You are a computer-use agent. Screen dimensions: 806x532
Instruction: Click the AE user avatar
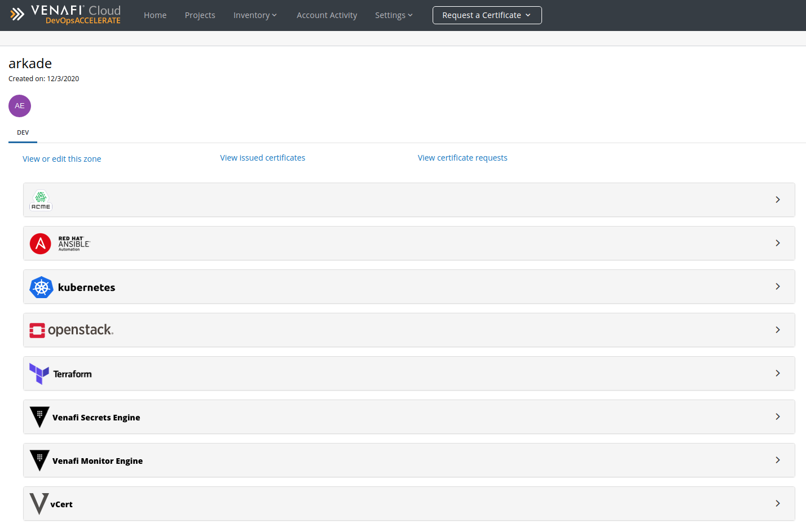click(20, 106)
